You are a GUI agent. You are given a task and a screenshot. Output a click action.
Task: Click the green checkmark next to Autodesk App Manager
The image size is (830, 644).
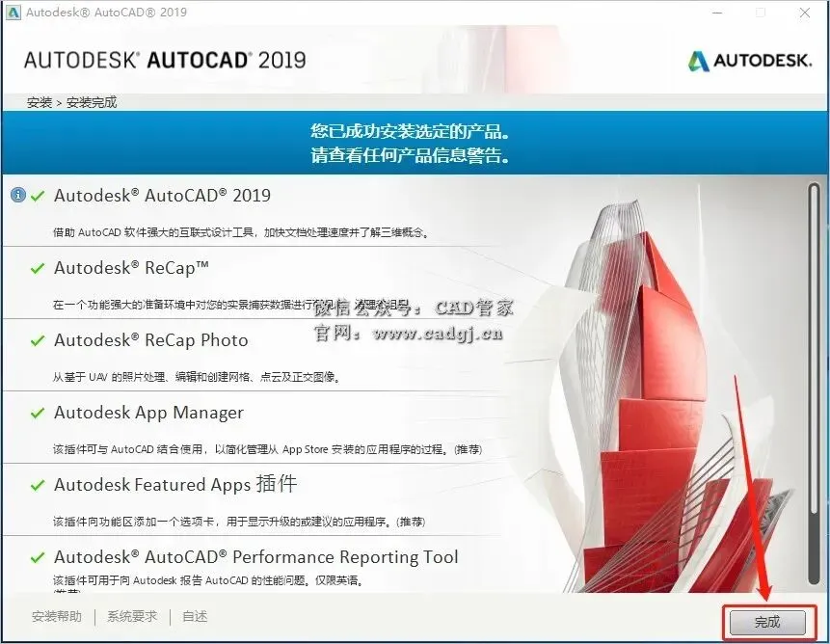(x=38, y=413)
